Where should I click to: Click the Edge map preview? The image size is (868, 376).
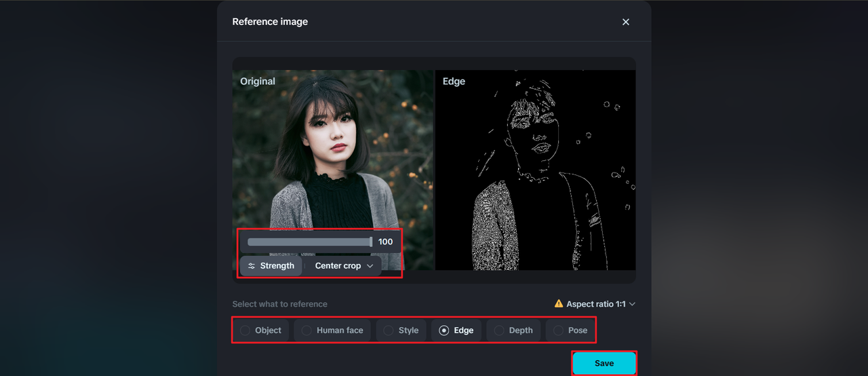(x=535, y=170)
